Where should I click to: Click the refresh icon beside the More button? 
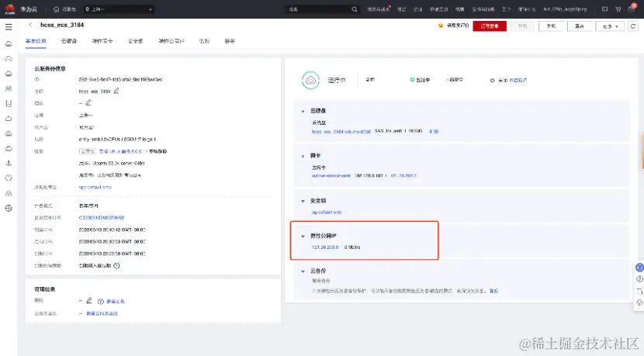[633, 26]
